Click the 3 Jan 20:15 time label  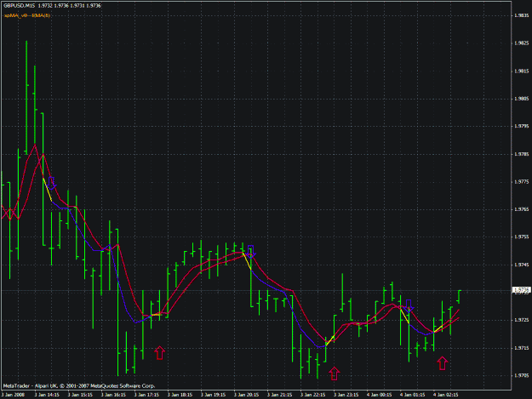click(x=246, y=395)
